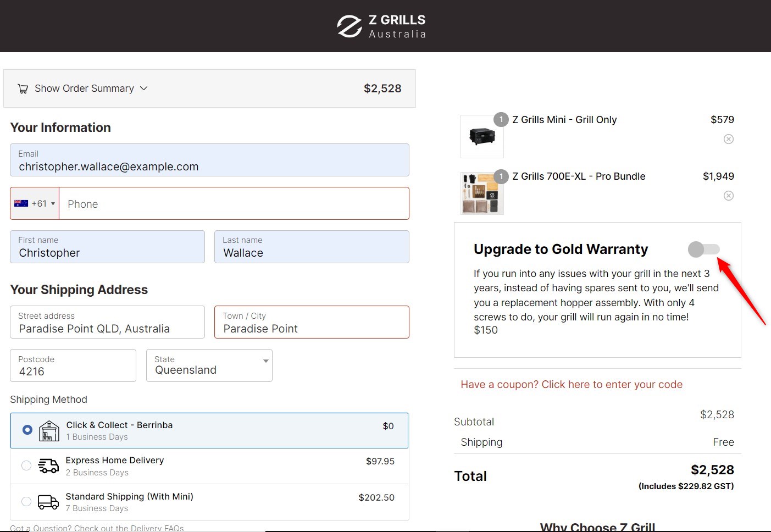Focus the Email input field
The image size is (771, 532).
click(209, 160)
